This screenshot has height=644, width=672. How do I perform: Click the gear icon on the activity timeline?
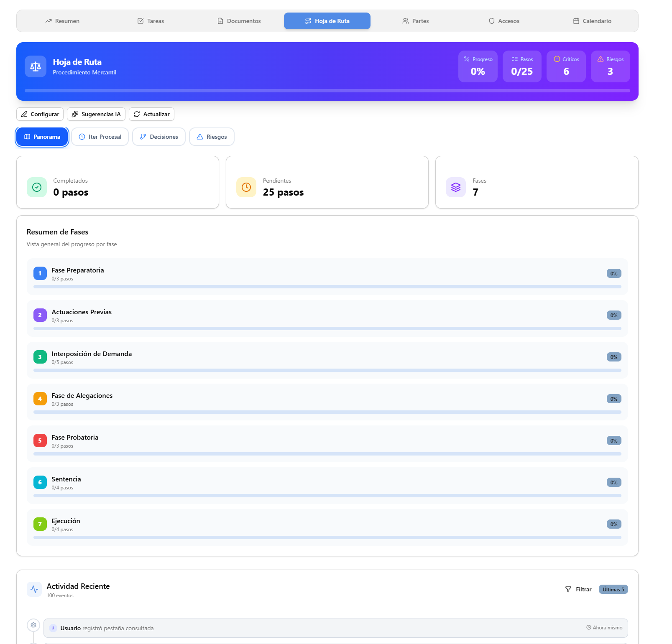pos(33,625)
